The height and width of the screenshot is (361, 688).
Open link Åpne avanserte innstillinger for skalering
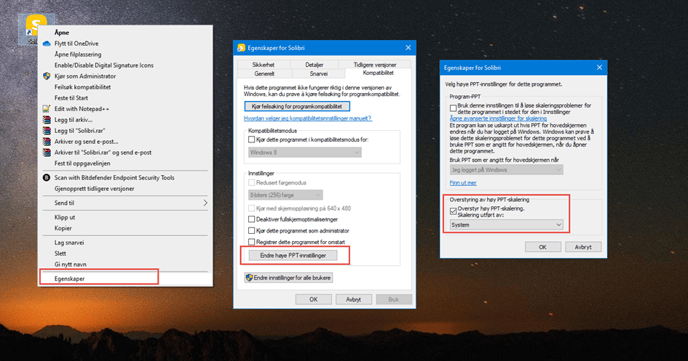coord(498,118)
